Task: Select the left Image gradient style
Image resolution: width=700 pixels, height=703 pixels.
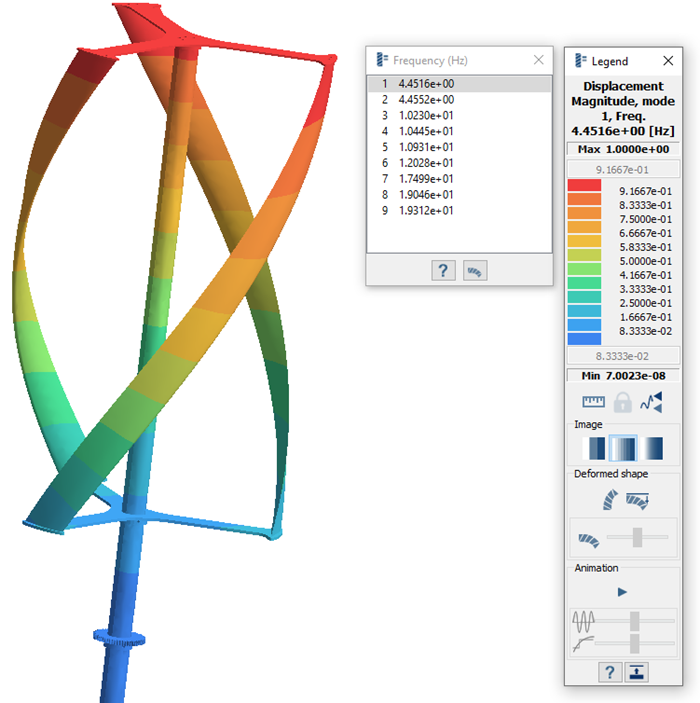Action: point(594,448)
